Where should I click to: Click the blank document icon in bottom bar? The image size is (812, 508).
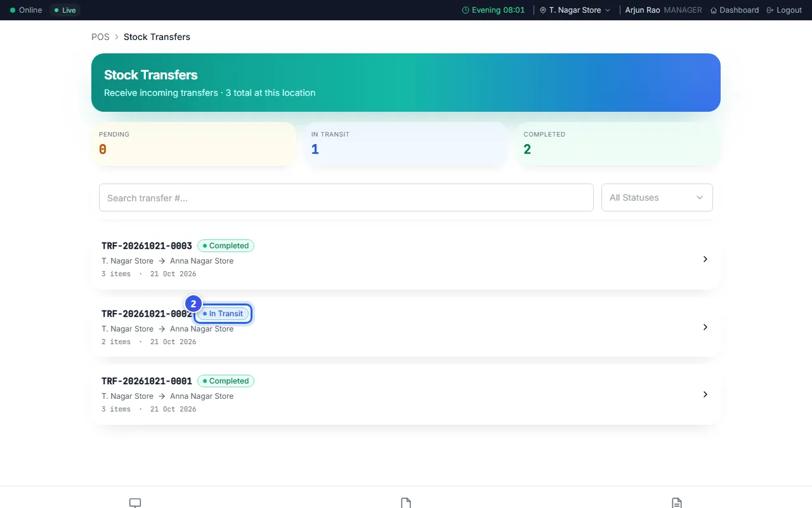pyautogui.click(x=406, y=503)
